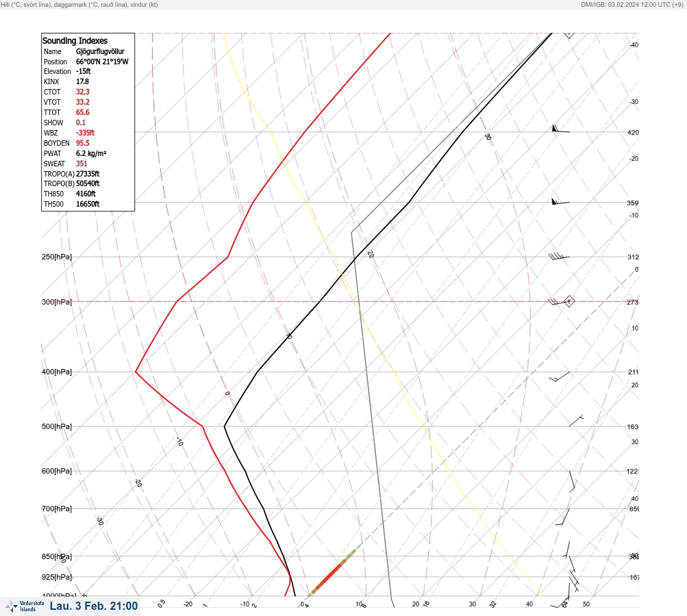Click the '300[hPa]' pressure label
The height and width of the screenshot is (616, 687).
(x=57, y=302)
